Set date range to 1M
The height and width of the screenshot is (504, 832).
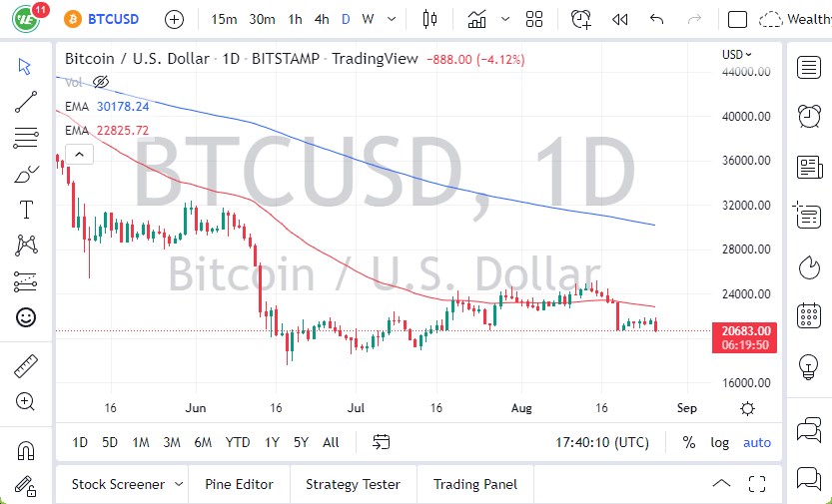pyautogui.click(x=140, y=442)
